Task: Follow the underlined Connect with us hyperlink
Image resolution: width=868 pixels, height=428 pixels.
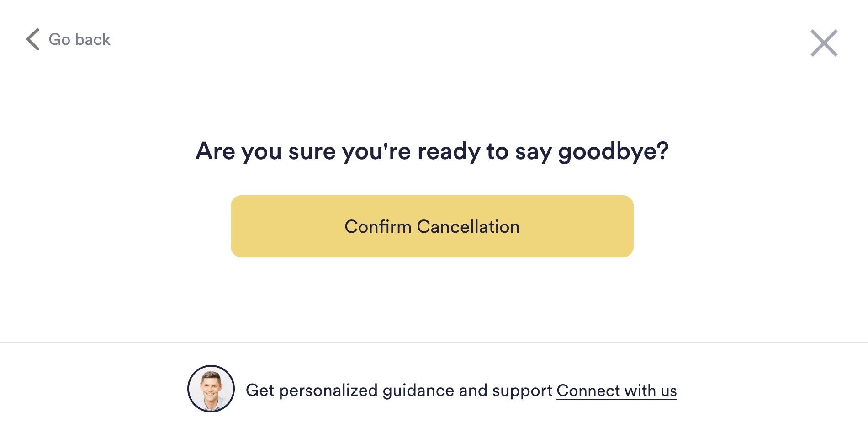Action: 616,391
